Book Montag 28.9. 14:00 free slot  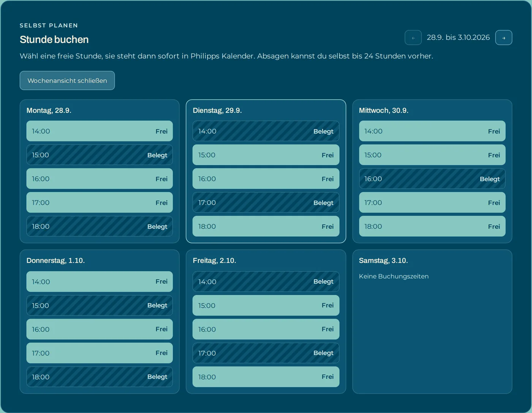point(100,131)
